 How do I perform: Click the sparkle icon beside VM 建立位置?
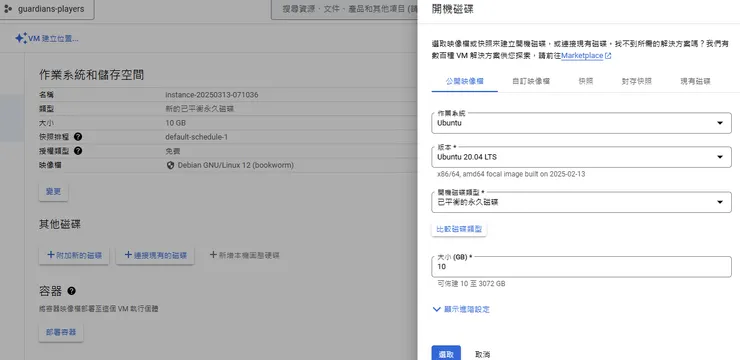tap(21, 38)
